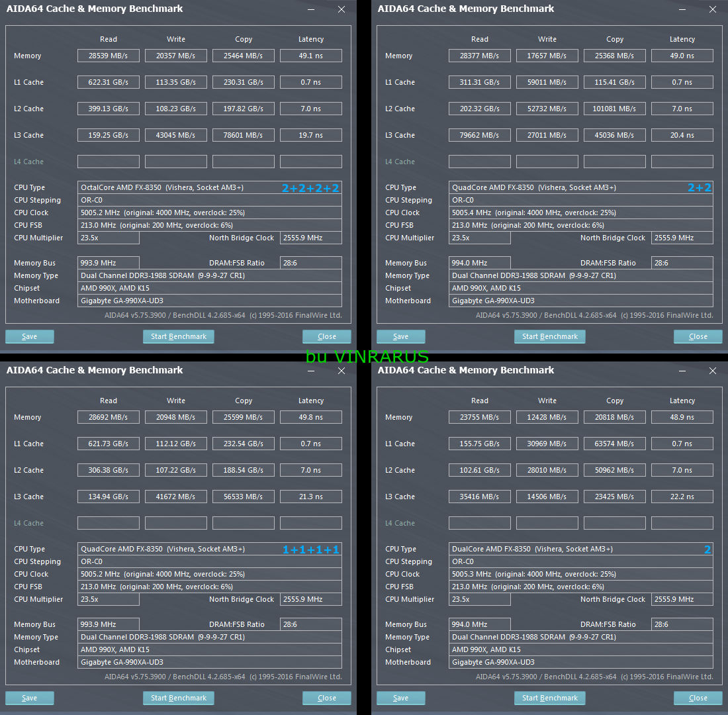The width and height of the screenshot is (728, 715).
Task: Select L3 cache read value 79662 MB/s
Action: tap(480, 135)
